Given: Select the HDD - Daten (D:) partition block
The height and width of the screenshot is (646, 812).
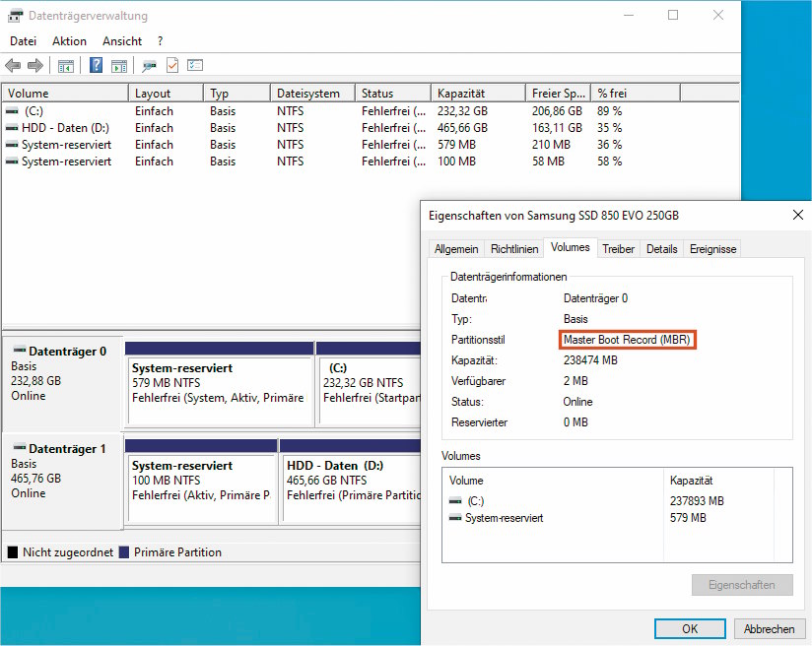Looking at the screenshot, I should (x=350, y=482).
